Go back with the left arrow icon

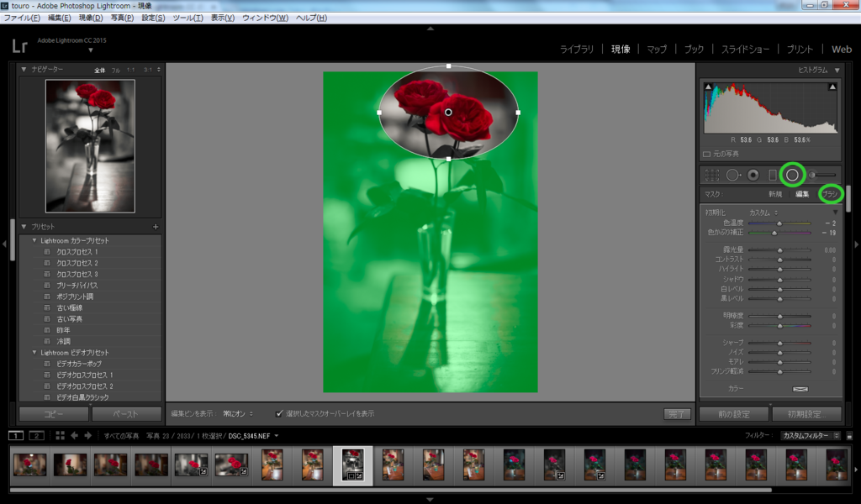(74, 435)
